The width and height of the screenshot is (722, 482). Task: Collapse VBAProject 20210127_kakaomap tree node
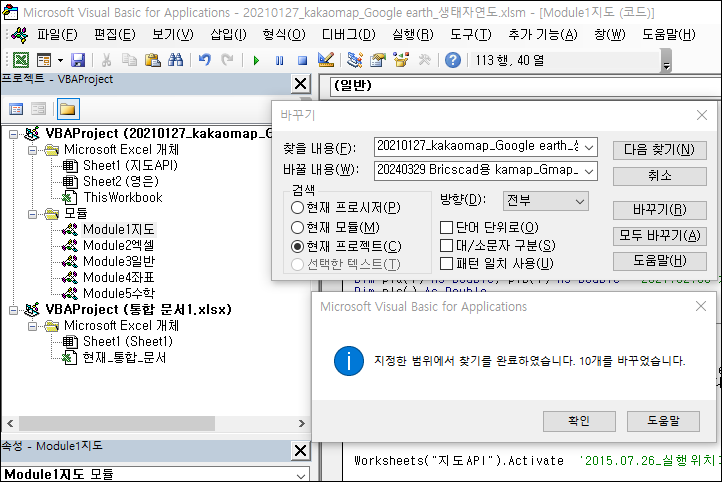[x=13, y=134]
